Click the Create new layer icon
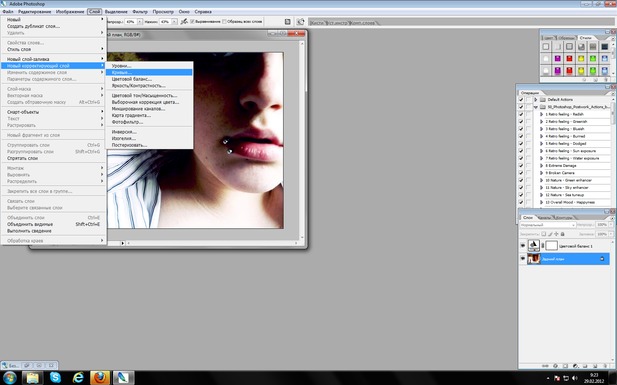Viewport: 617px width, 385px height. tap(595, 366)
